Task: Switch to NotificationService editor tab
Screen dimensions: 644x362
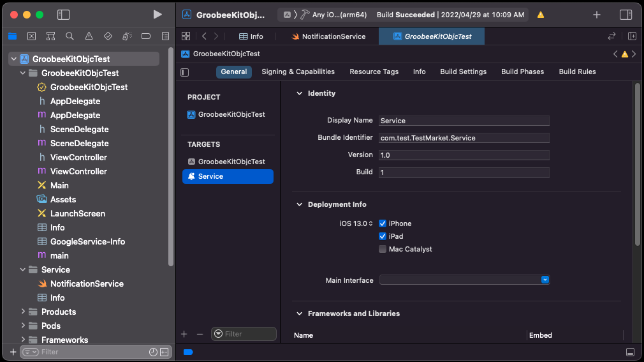Action: (328, 36)
